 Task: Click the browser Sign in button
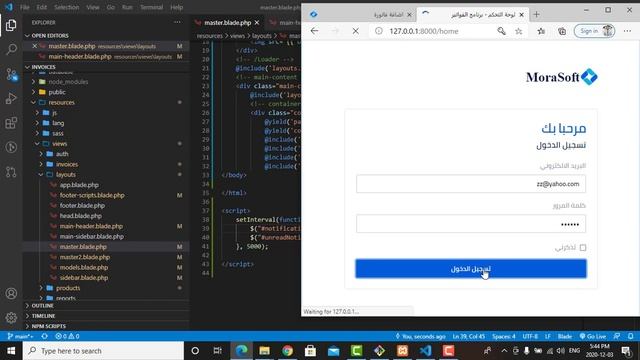coord(594,31)
